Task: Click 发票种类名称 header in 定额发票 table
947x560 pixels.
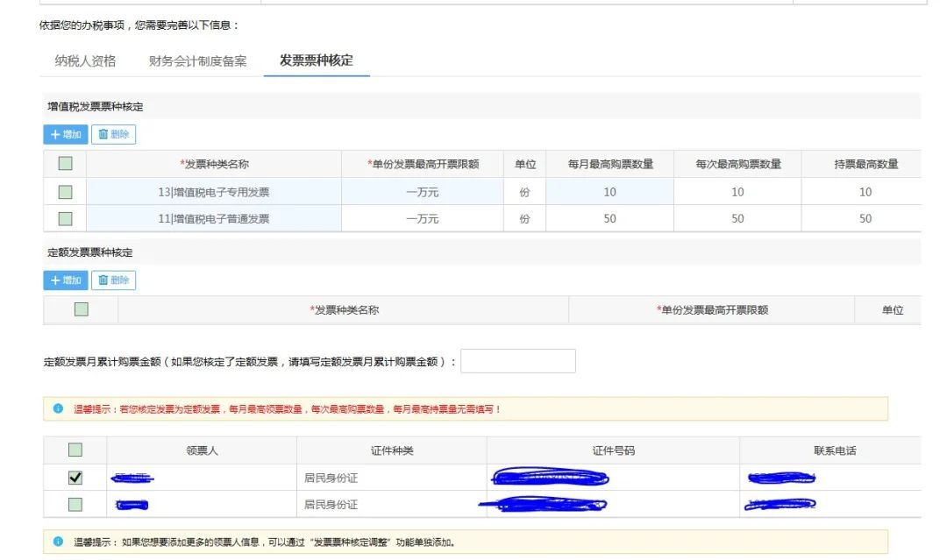Action: click(x=345, y=310)
